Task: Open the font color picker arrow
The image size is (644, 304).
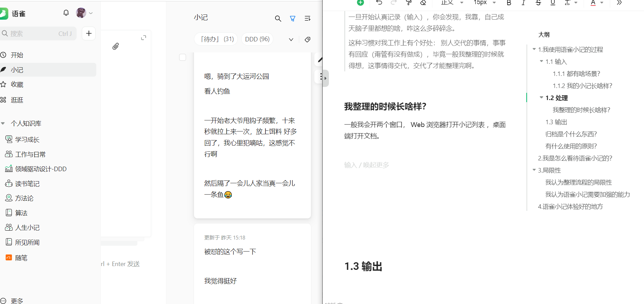Action: tap(602, 3)
